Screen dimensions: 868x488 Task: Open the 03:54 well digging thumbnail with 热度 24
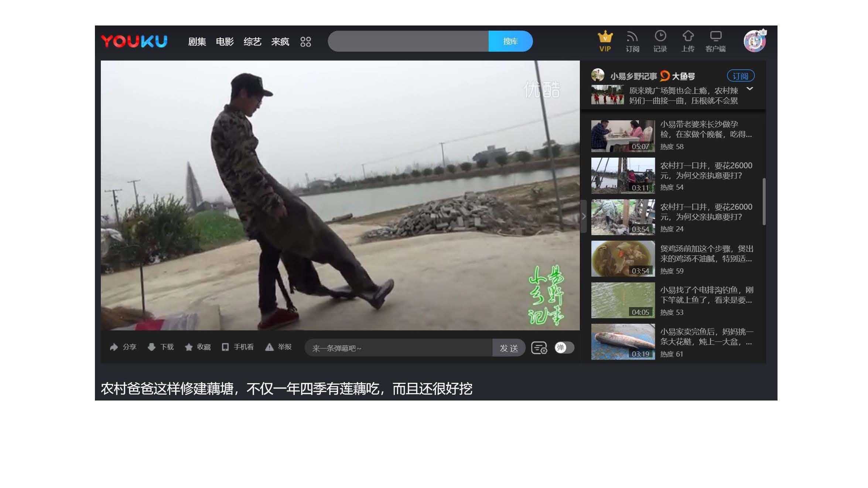(623, 217)
